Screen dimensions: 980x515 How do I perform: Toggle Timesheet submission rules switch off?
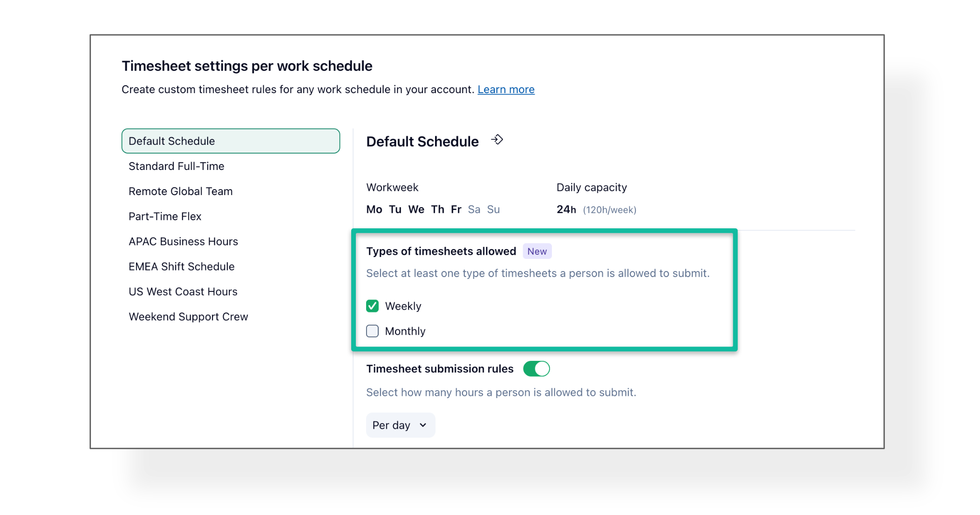pyautogui.click(x=536, y=369)
